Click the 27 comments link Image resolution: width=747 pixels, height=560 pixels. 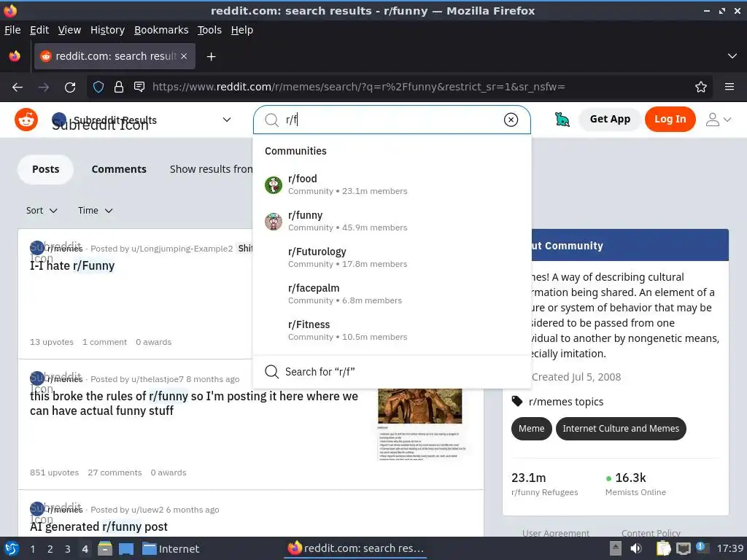[115, 472]
